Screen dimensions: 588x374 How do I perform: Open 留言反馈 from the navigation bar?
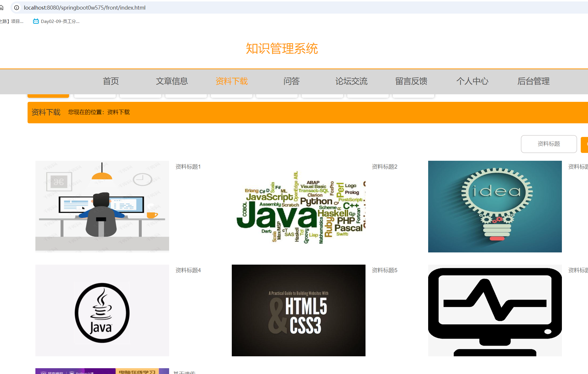click(x=411, y=81)
